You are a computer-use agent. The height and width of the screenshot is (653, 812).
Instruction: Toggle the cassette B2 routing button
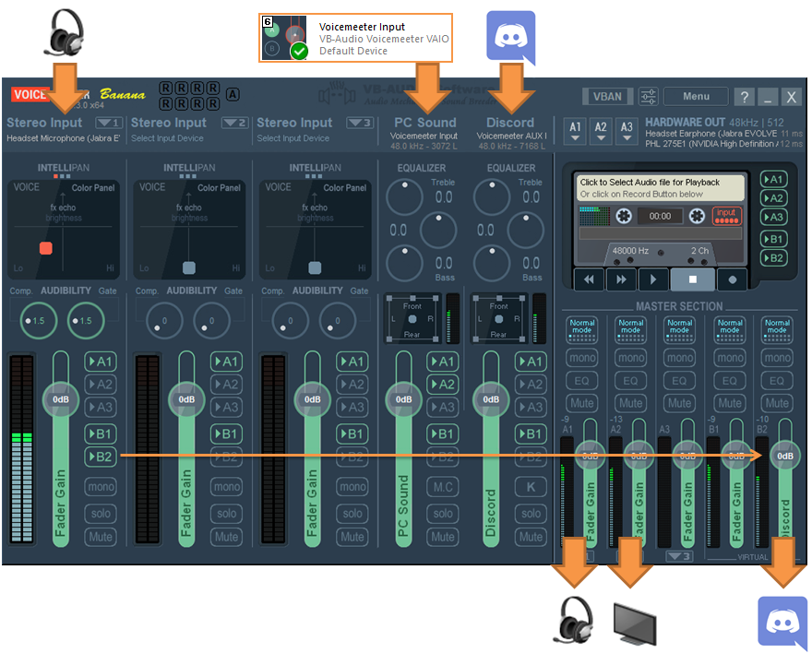pos(773,257)
